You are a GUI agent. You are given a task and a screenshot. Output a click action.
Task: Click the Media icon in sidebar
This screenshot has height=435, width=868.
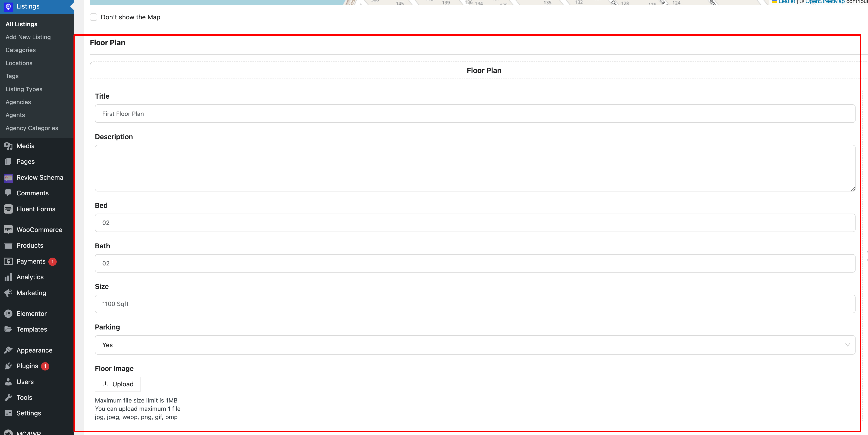(x=9, y=146)
